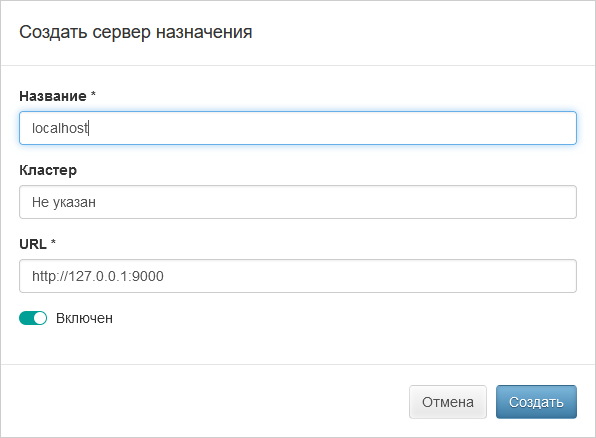Image resolution: width=596 pixels, height=438 pixels.
Task: Click the required asterisk next to Название
Action: click(x=93, y=94)
